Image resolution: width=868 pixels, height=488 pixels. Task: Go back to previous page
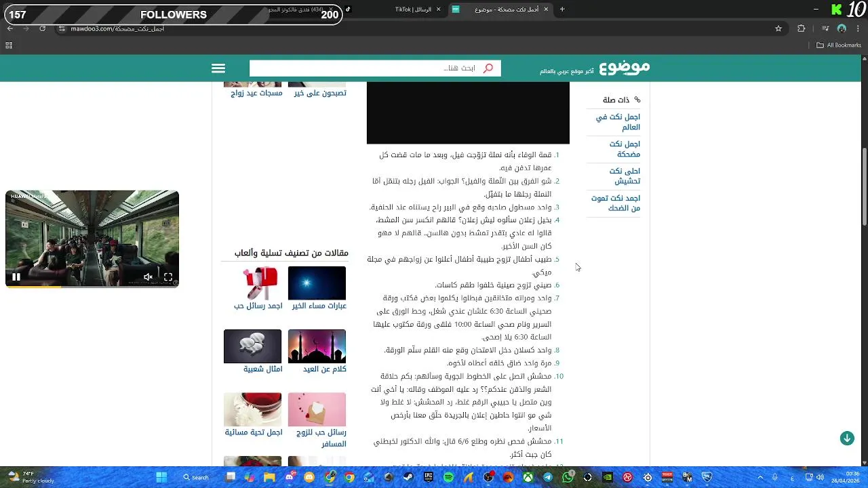click(x=9, y=28)
